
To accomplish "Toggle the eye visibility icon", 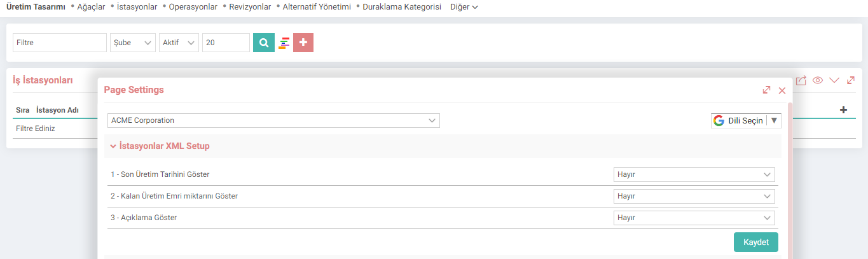I will pyautogui.click(x=818, y=80).
